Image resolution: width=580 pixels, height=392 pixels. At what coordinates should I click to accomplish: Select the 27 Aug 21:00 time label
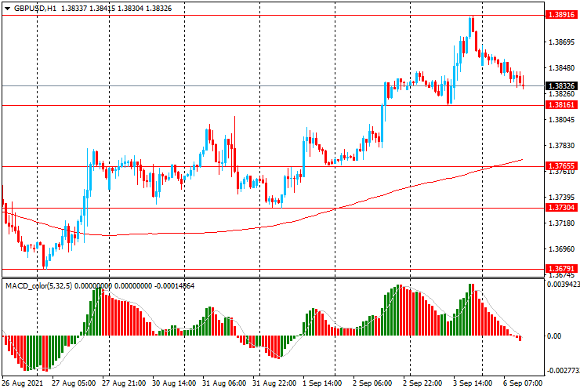[124, 383]
